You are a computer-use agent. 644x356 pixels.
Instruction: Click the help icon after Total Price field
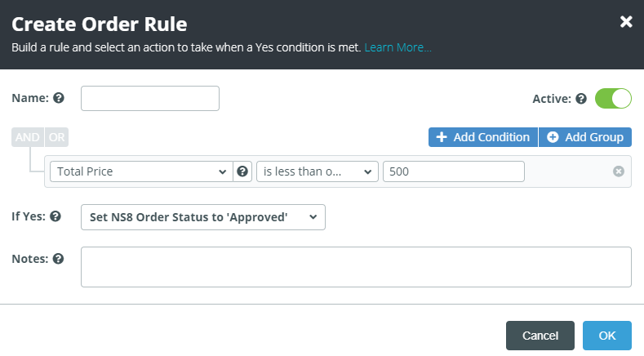(x=242, y=171)
